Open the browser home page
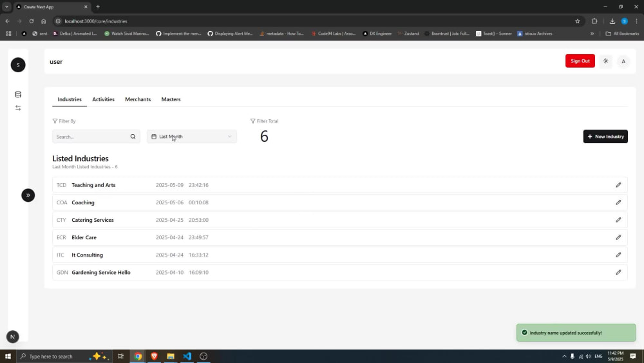 (44, 21)
